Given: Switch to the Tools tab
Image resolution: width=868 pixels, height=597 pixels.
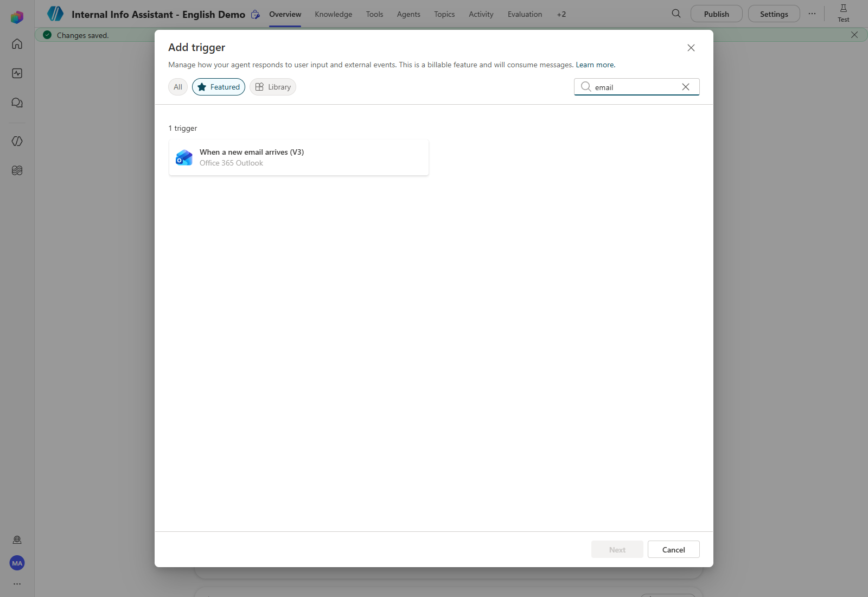Looking at the screenshot, I should (374, 14).
